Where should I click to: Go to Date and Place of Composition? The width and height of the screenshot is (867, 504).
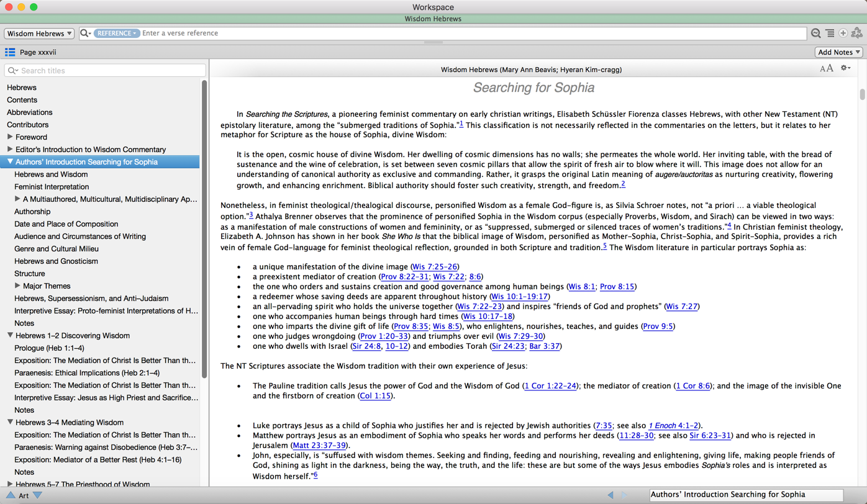66,224
